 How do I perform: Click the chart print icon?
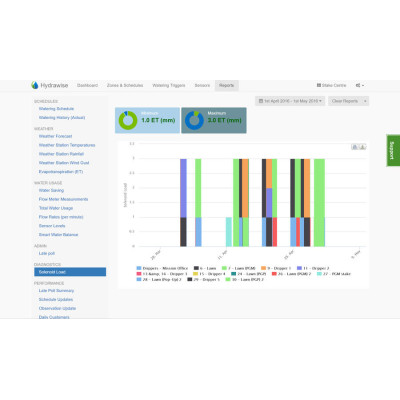click(355, 147)
